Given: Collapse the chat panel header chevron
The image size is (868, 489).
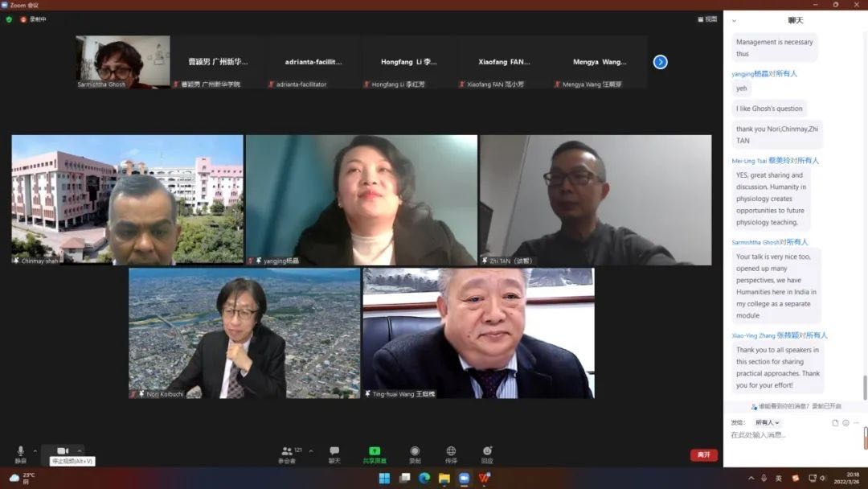Looking at the screenshot, I should (734, 21).
